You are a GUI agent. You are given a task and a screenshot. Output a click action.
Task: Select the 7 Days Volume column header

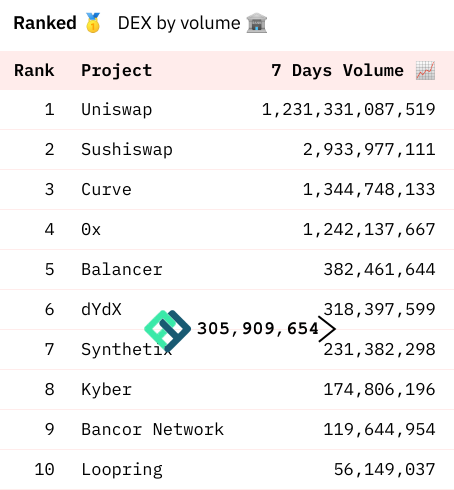(x=337, y=70)
